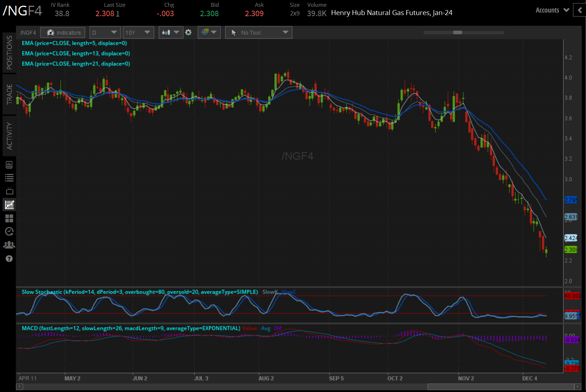586x392 pixels.
Task: Switch to the Positions side tab
Action: pos(9,52)
